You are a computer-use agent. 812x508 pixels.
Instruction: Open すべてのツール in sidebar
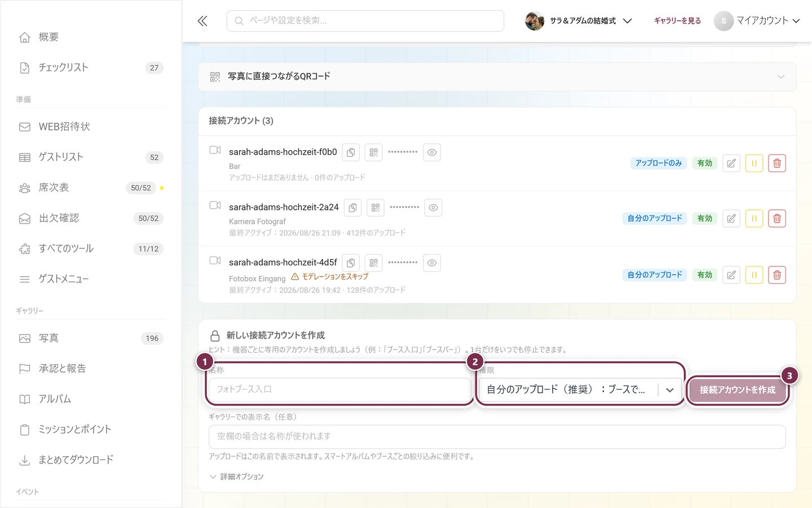pyautogui.click(x=91, y=249)
